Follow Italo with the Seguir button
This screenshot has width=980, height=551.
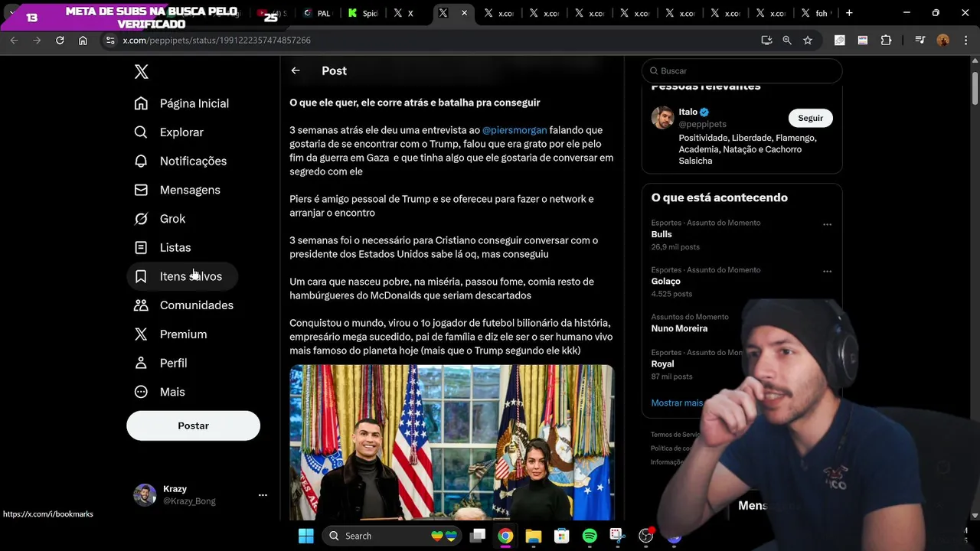[x=810, y=118]
